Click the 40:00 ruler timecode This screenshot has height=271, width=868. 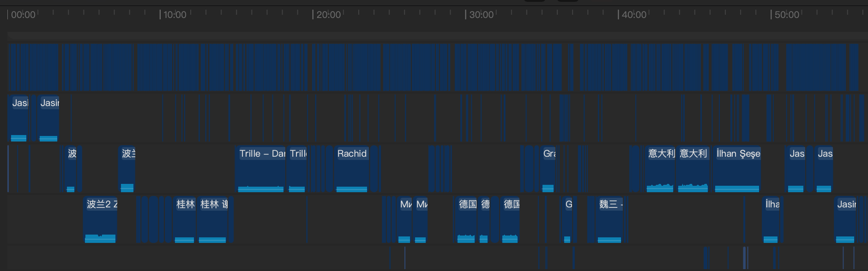tap(633, 15)
